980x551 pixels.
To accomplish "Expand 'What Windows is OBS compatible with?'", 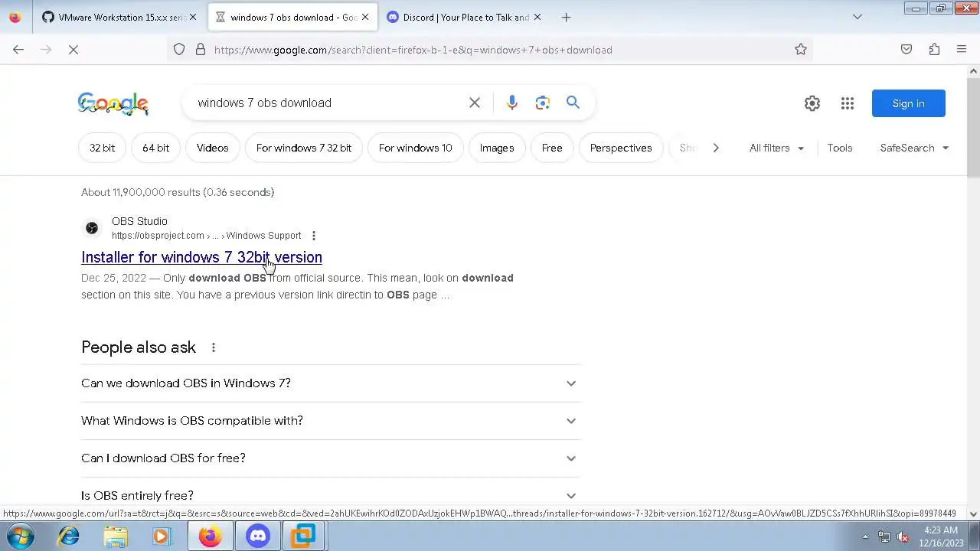I will click(x=331, y=421).
